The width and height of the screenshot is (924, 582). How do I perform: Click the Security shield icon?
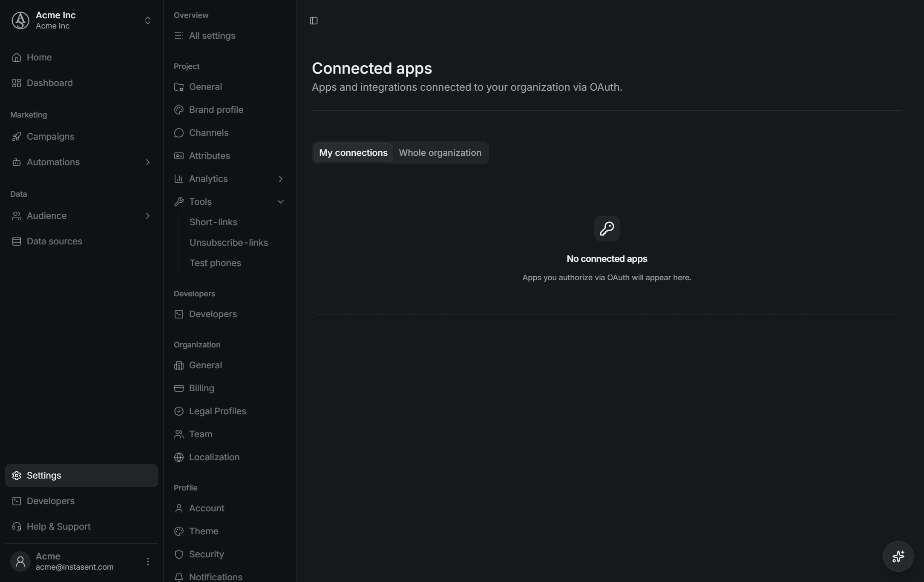click(179, 554)
